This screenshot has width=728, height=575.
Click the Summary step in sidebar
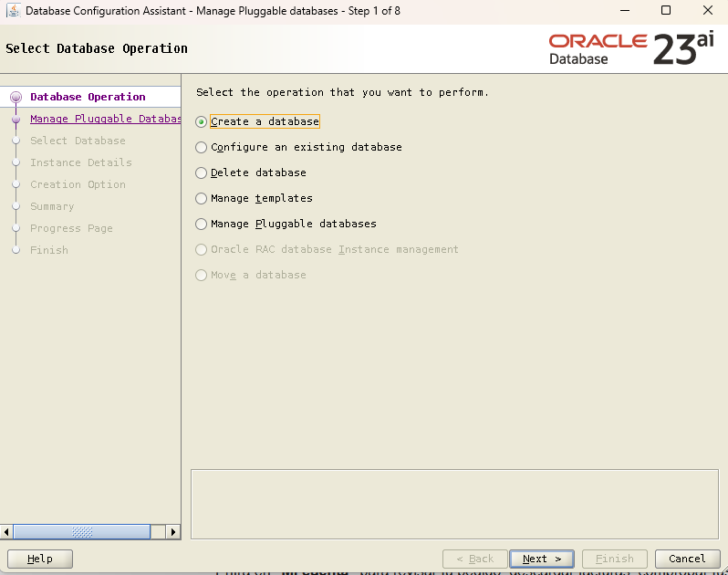[52, 206]
